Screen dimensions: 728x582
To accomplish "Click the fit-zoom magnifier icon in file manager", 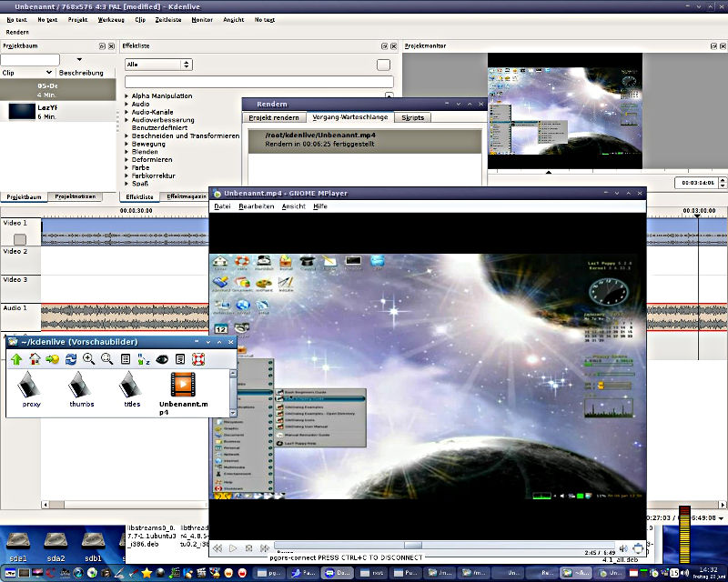I will (x=106, y=359).
